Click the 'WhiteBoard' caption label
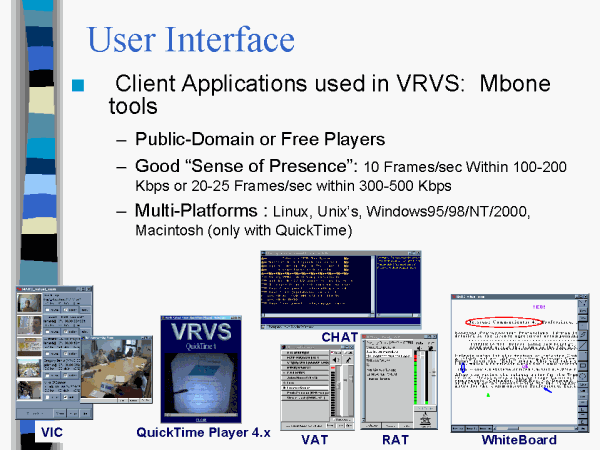This screenshot has height=450, width=600. (519, 440)
